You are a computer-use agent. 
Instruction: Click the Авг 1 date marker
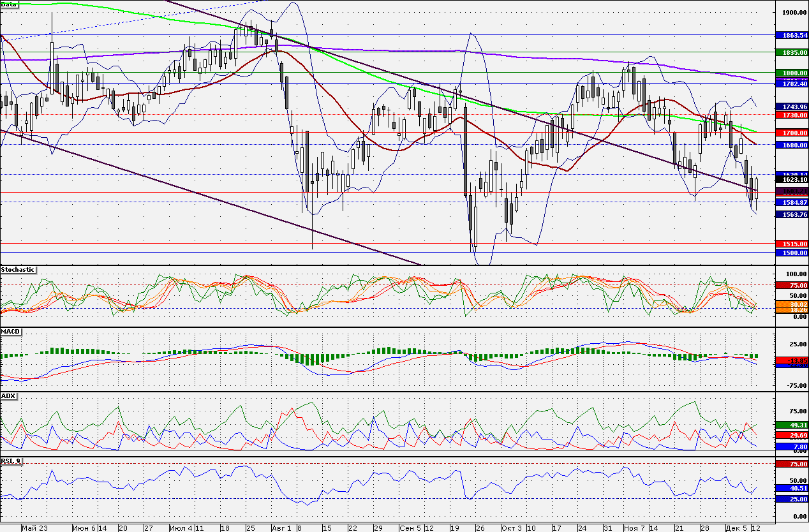[281, 528]
